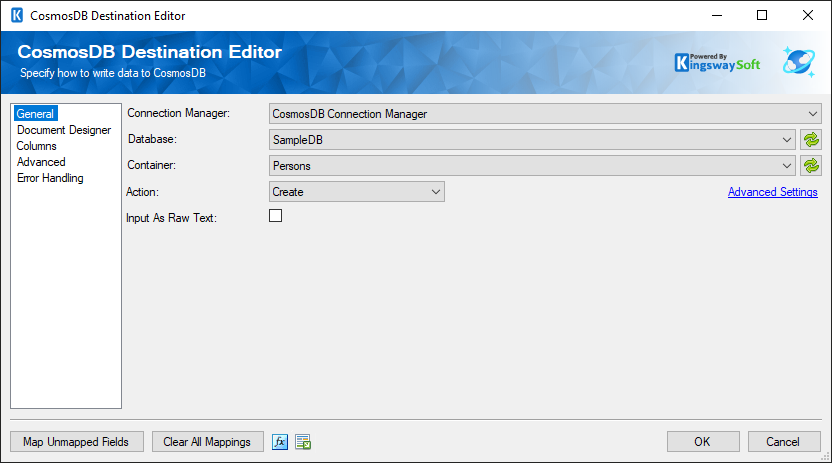
Task: Click the 'Database:' label
Action: click(152, 139)
